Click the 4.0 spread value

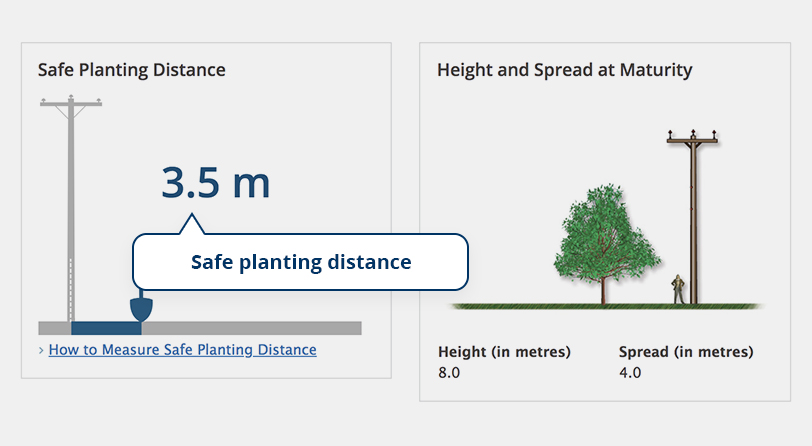click(630, 372)
